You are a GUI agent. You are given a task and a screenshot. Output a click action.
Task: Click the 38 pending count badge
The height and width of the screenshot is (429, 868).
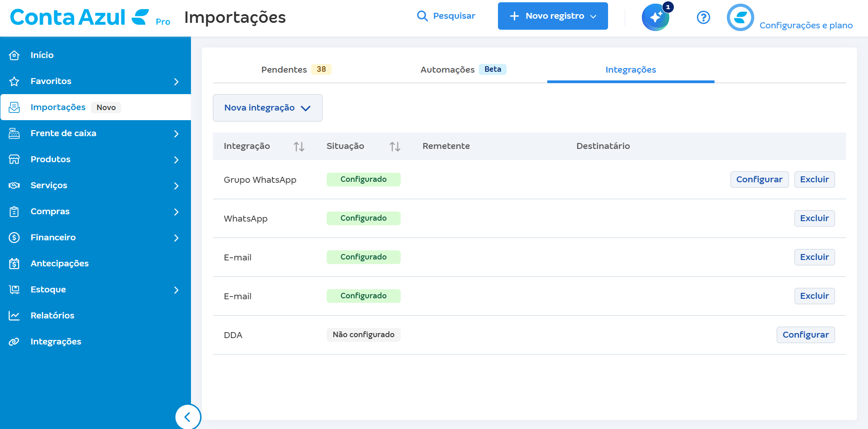(321, 69)
